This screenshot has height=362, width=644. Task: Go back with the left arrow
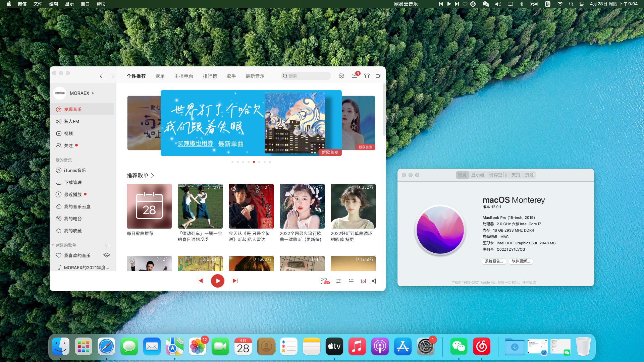[x=101, y=76]
